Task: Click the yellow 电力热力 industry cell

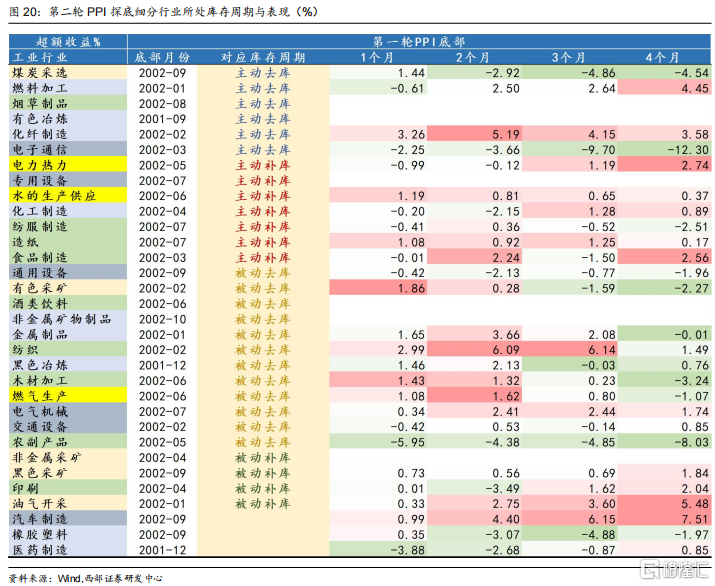Action: click(x=68, y=165)
